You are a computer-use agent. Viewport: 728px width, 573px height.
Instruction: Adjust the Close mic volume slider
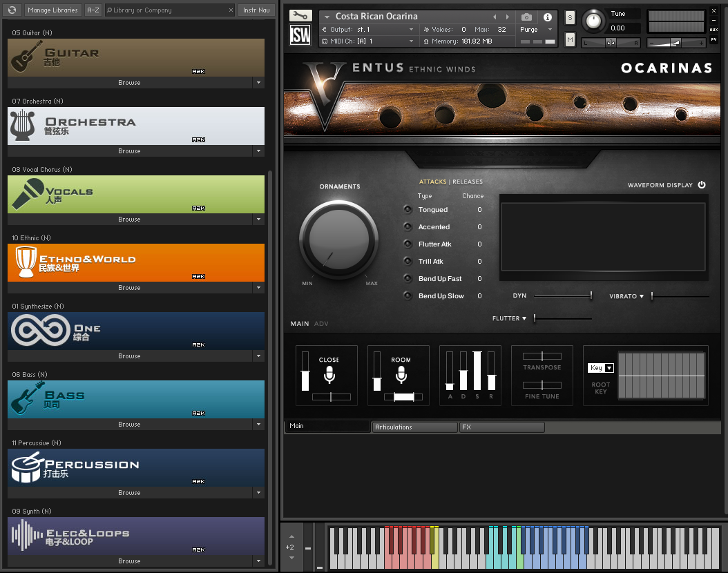[305, 371]
